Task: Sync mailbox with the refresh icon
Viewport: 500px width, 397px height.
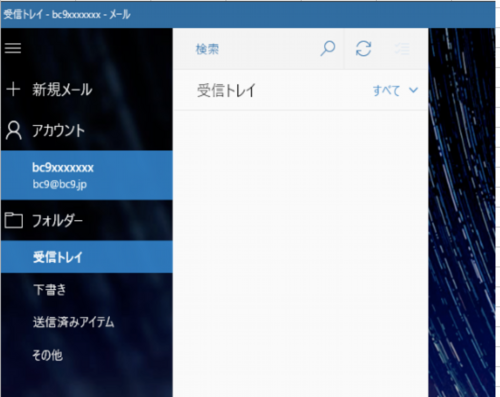Action: (x=363, y=49)
